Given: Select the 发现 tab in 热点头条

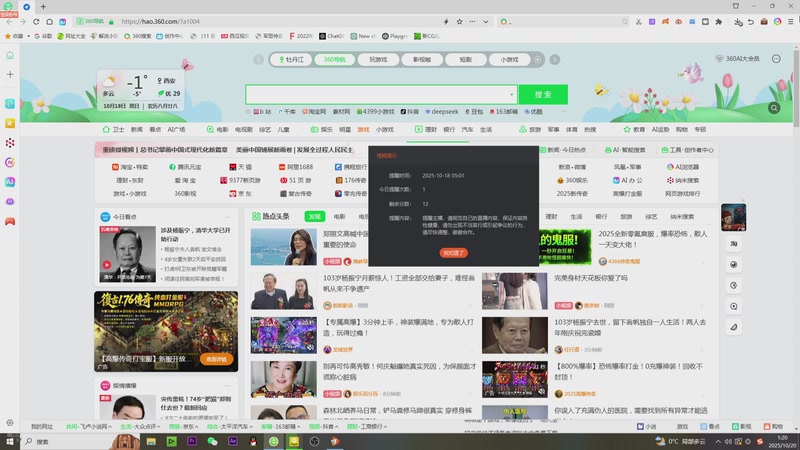Looking at the screenshot, I should point(315,216).
